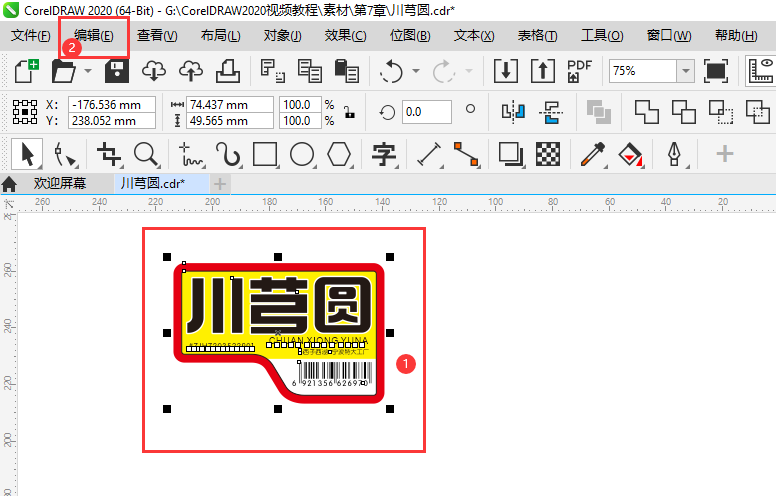Click the Paste clipboard icon

click(346, 71)
